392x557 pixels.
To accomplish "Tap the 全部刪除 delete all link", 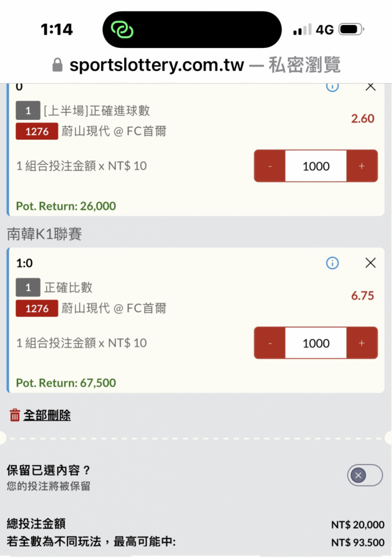I will pos(47,416).
